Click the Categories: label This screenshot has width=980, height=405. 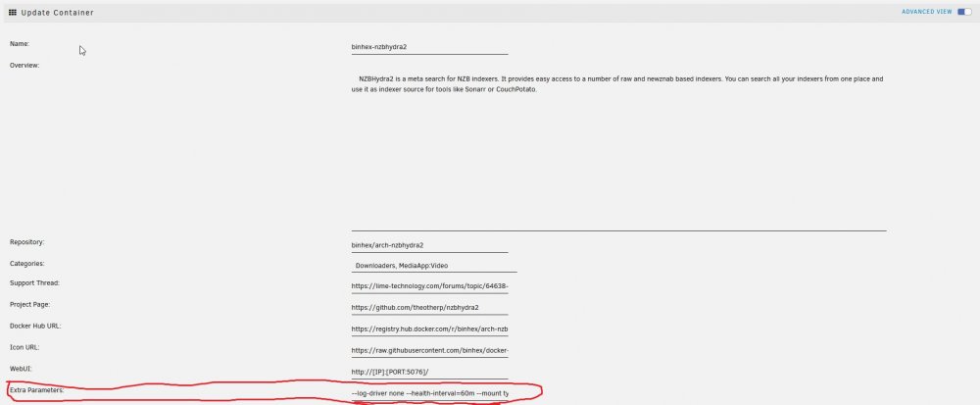[x=26, y=263]
